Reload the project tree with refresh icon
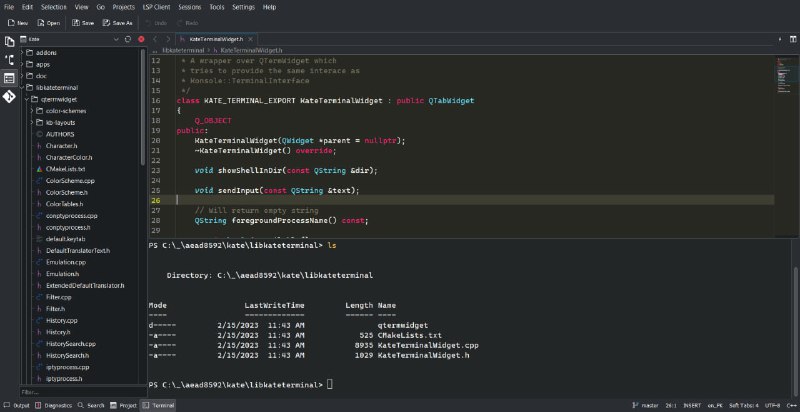This screenshot has height=412, width=800. pyautogui.click(x=128, y=39)
